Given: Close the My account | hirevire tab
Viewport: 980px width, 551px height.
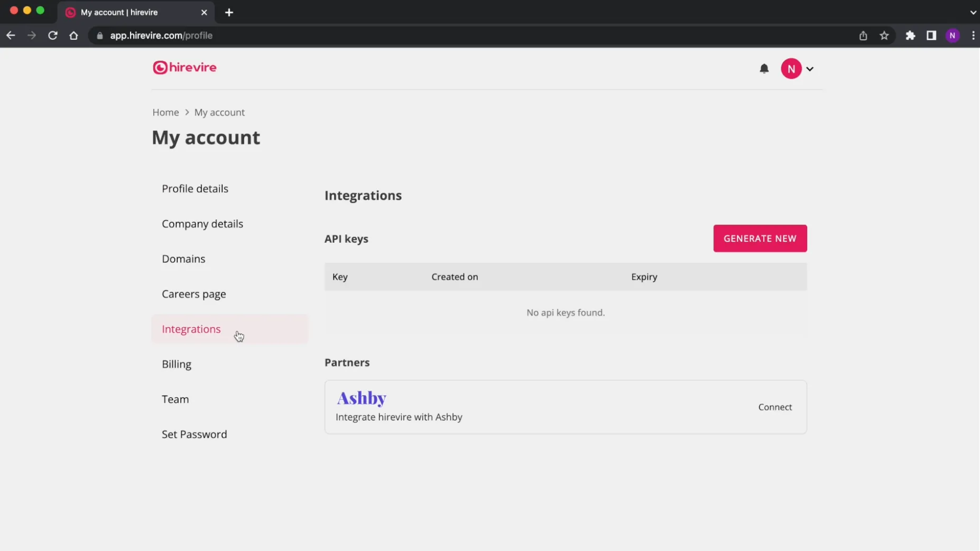Looking at the screenshot, I should [x=204, y=12].
